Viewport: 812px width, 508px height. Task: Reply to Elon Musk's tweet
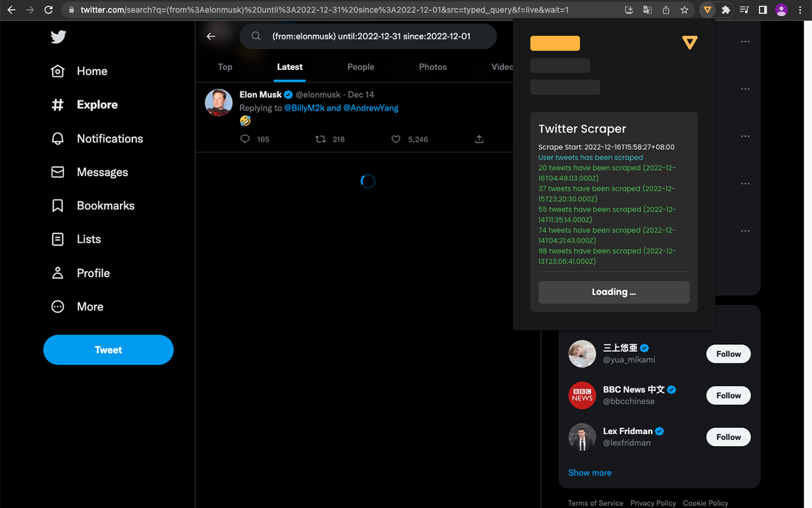pyautogui.click(x=245, y=139)
